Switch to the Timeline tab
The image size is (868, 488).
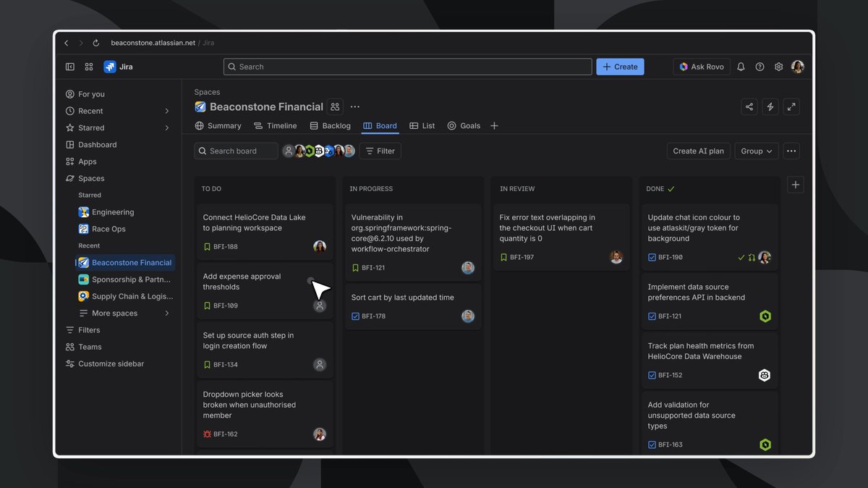276,126
